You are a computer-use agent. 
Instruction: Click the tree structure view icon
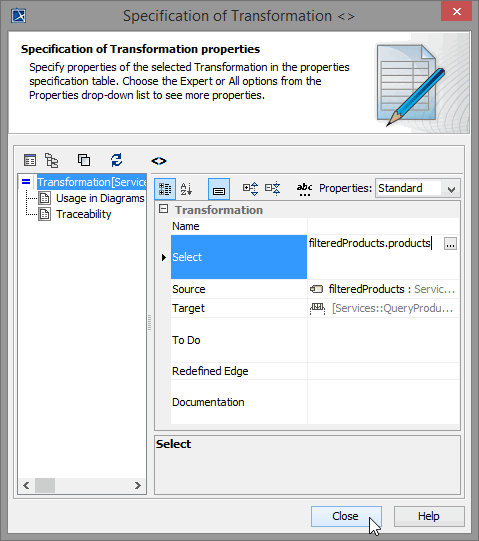coord(51,160)
